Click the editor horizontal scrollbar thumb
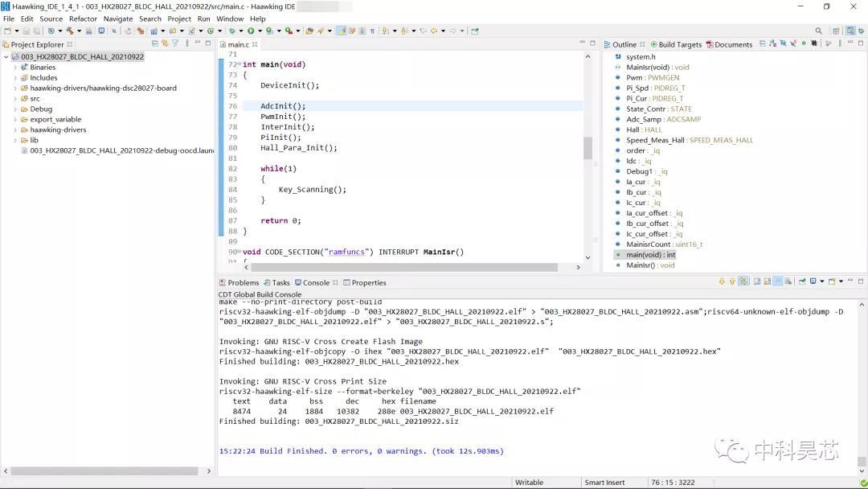 (x=403, y=267)
